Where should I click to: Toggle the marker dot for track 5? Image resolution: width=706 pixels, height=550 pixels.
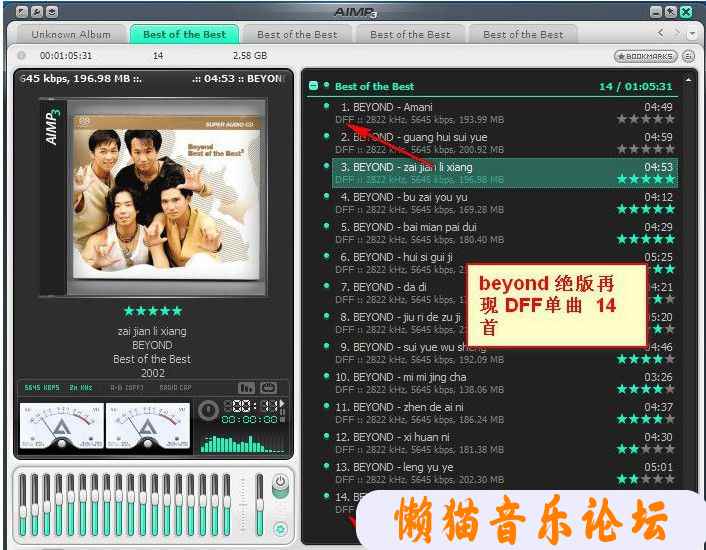326,226
